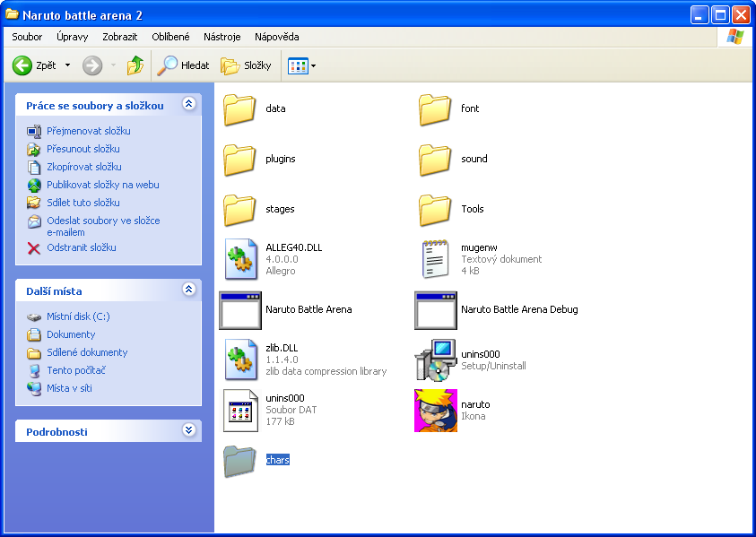Click the Zkopírovat složku link
The width and height of the screenshot is (756, 537).
(84, 167)
